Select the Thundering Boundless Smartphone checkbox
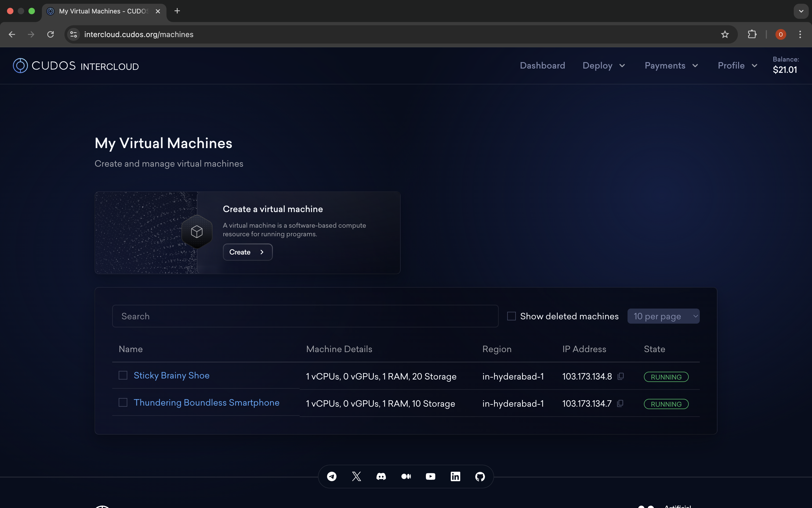Screen dimensions: 812x508 point(123,403)
